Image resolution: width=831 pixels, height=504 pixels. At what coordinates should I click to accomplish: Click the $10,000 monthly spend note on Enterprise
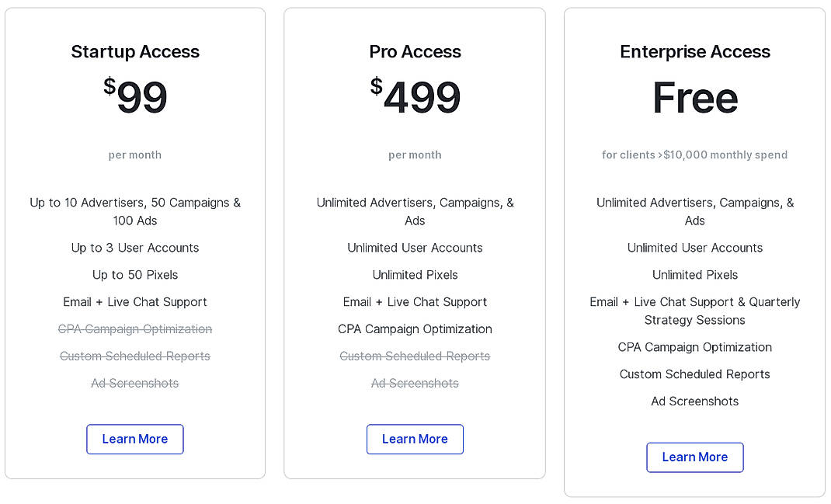point(694,155)
